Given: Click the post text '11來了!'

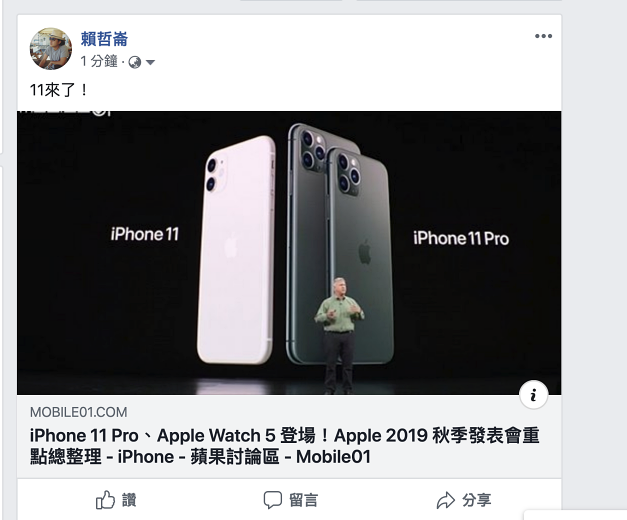Looking at the screenshot, I should point(59,90).
